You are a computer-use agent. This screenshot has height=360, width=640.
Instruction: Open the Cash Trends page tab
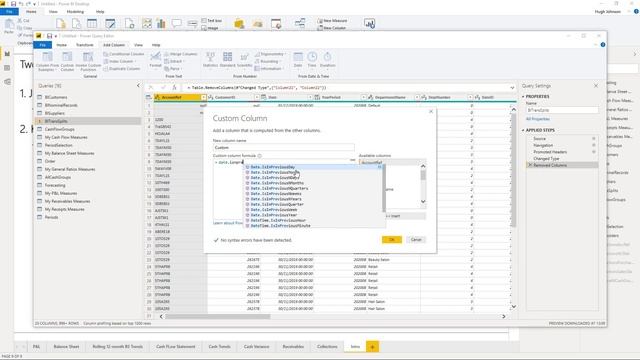coord(219,347)
